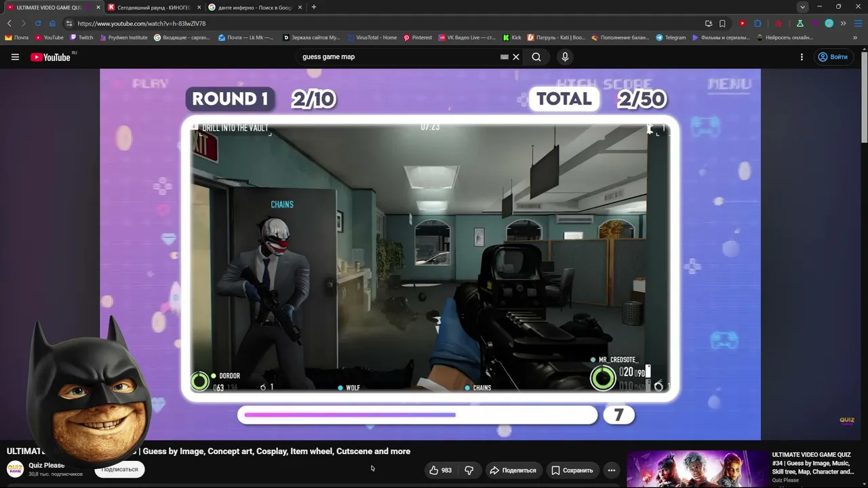Open the VK Видео Live bookmark
868x488 pixels.
[x=467, y=38]
